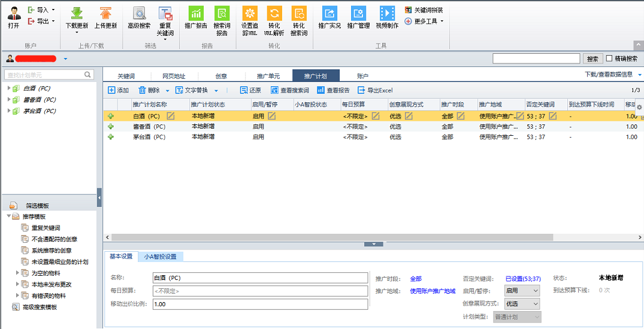Viewport: 644px width, 329px height.
Task: Open the 推广报告 report icon
Action: pos(196,14)
